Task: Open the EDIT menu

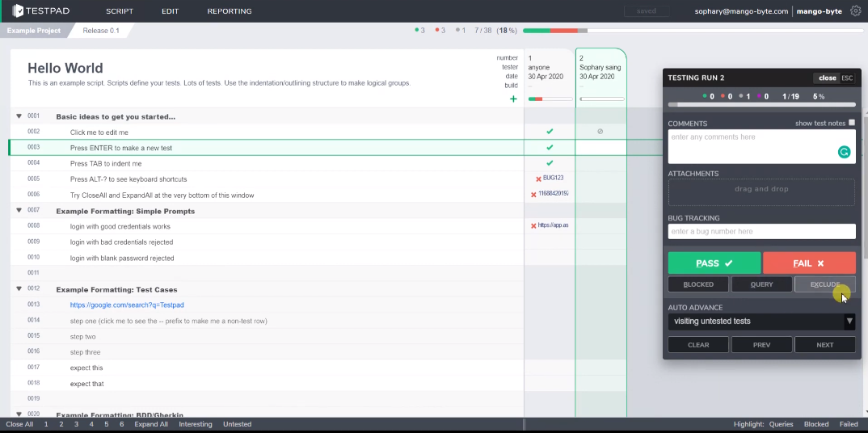Action: tap(170, 11)
